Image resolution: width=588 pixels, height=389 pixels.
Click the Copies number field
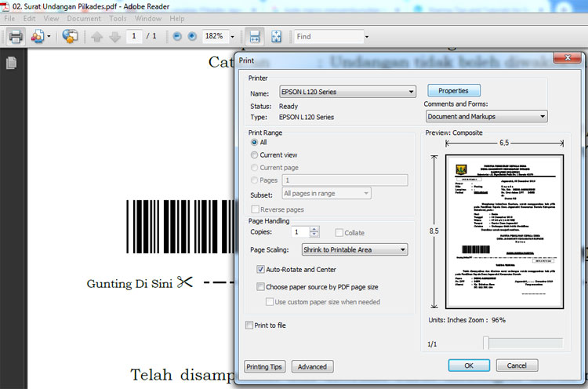point(300,232)
